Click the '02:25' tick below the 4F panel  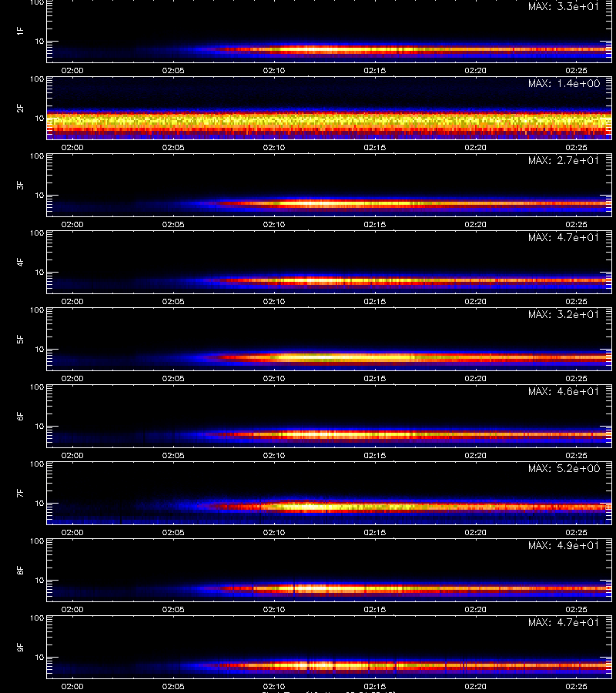(x=576, y=301)
